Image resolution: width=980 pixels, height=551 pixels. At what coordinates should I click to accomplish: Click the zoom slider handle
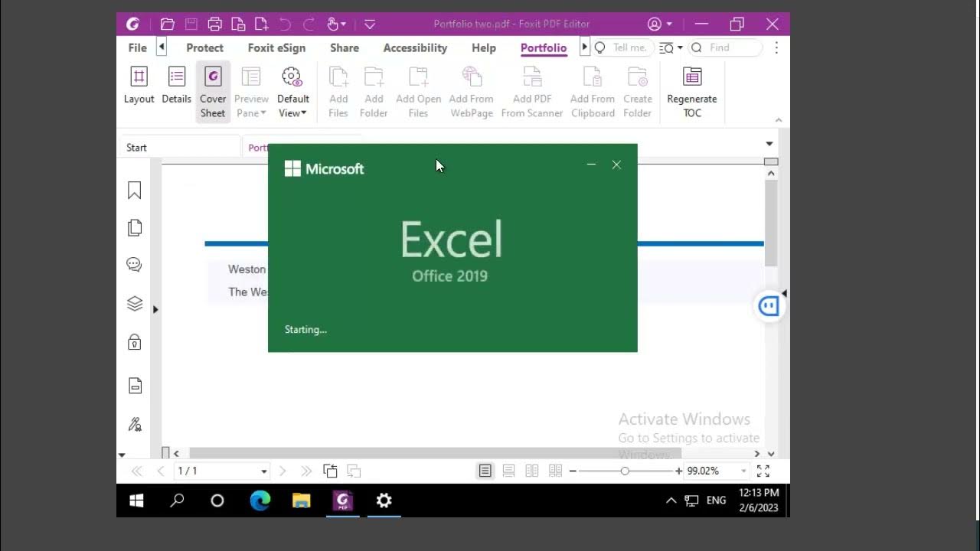pyautogui.click(x=625, y=471)
